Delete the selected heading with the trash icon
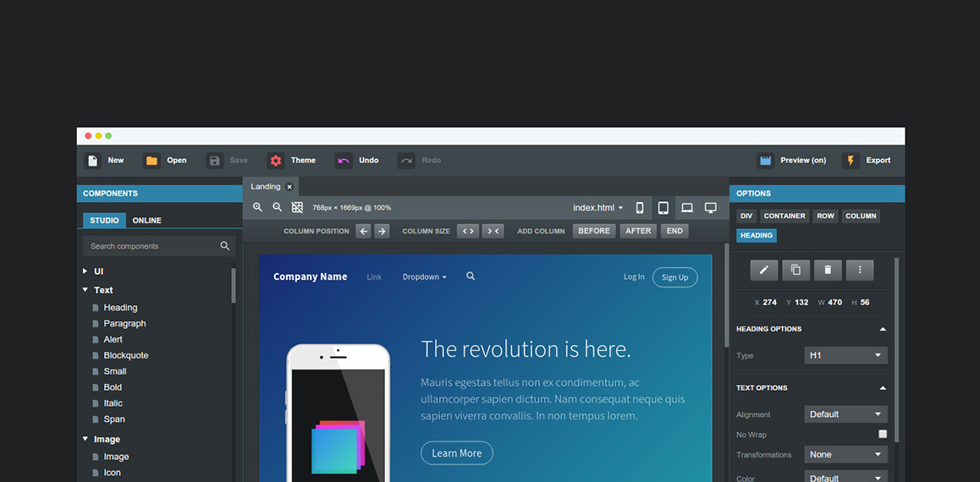 828,270
